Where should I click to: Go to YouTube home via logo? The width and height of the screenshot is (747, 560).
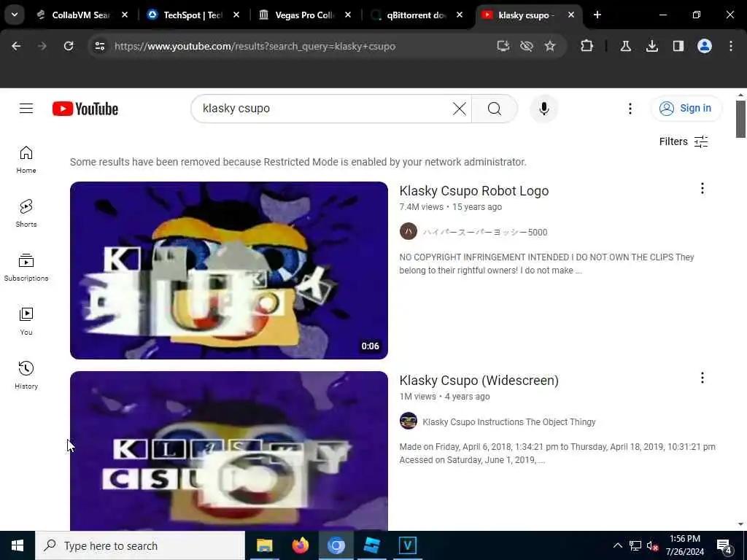[x=85, y=109]
